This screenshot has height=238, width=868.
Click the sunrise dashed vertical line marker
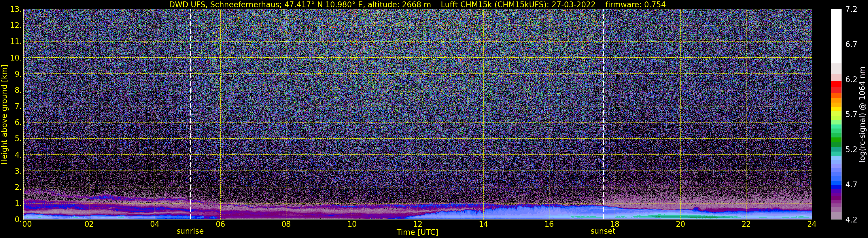pos(191,114)
